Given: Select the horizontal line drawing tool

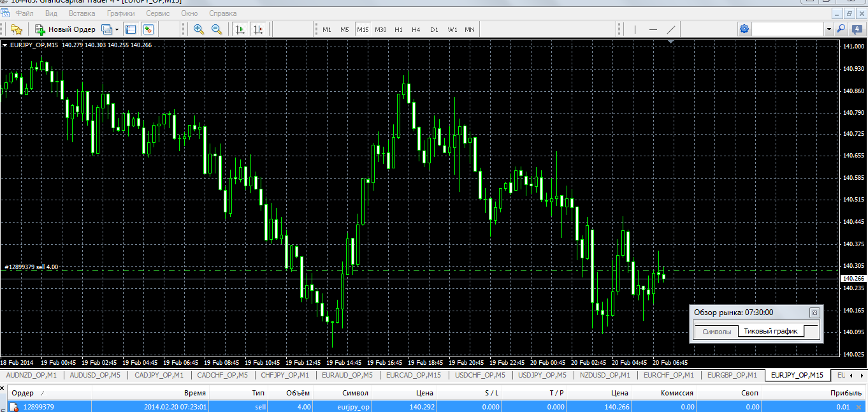Looking at the screenshot, I should point(653,29).
